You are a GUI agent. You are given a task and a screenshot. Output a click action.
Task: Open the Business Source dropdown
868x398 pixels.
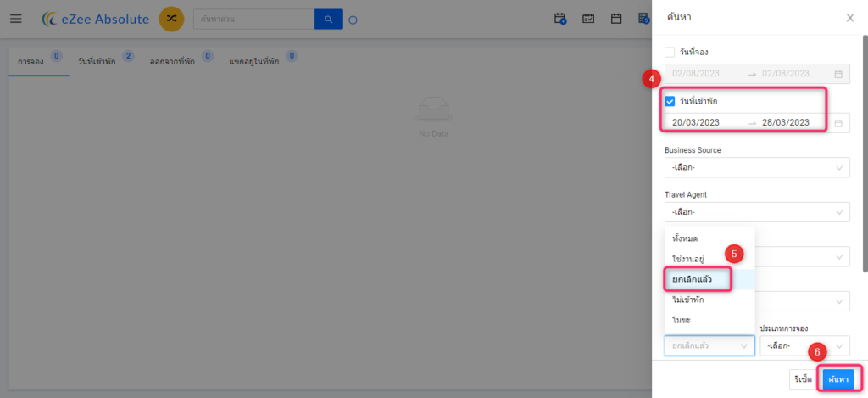point(757,167)
